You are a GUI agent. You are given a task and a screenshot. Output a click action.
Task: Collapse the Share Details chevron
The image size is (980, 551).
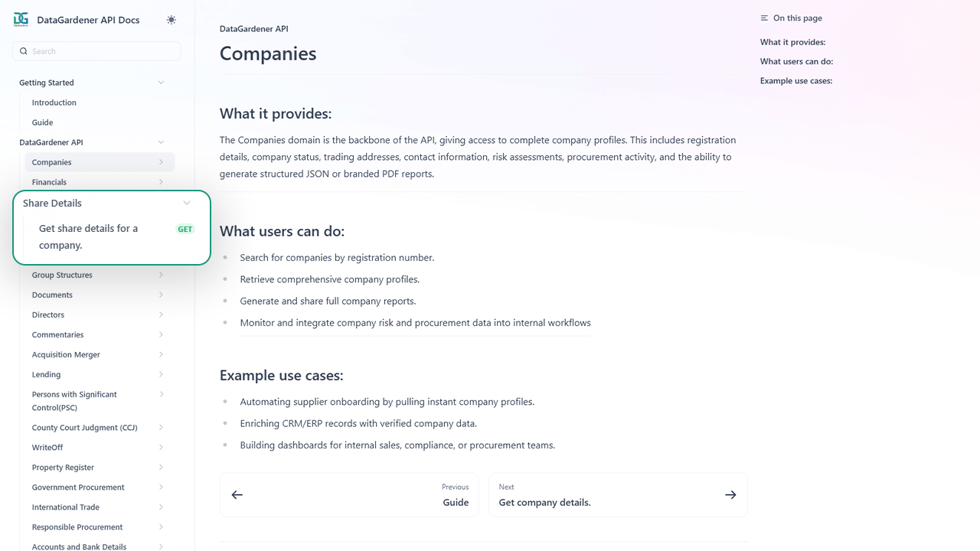(187, 204)
